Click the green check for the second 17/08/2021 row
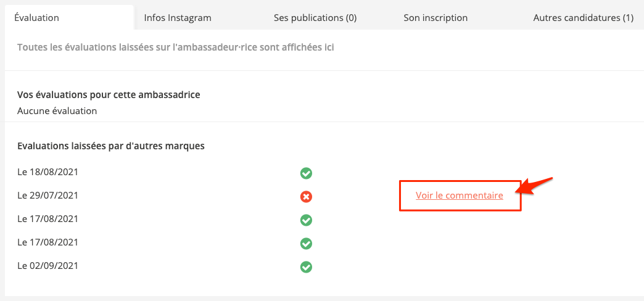Image resolution: width=644 pixels, height=301 pixels. click(306, 244)
